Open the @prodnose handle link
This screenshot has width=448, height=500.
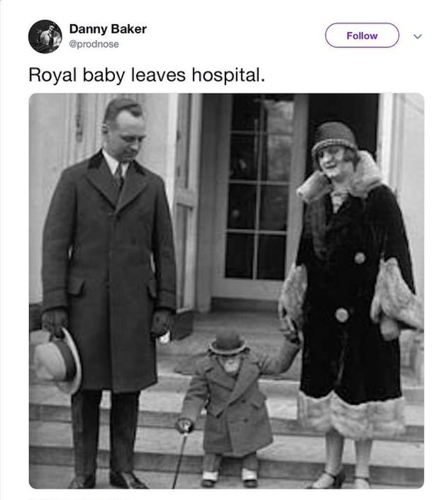click(94, 44)
